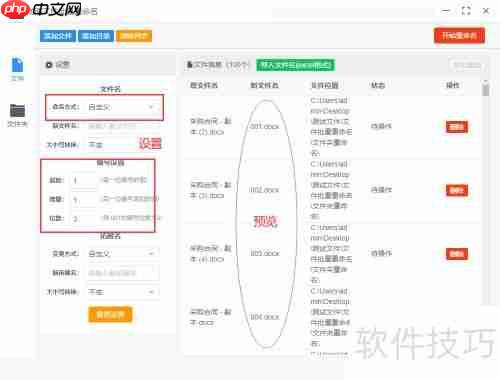Click the orange button below extension settings

coord(110,314)
